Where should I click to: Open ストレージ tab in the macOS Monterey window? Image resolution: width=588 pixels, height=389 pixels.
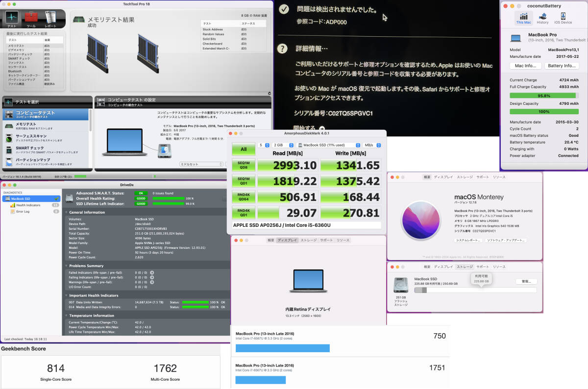[x=465, y=177]
